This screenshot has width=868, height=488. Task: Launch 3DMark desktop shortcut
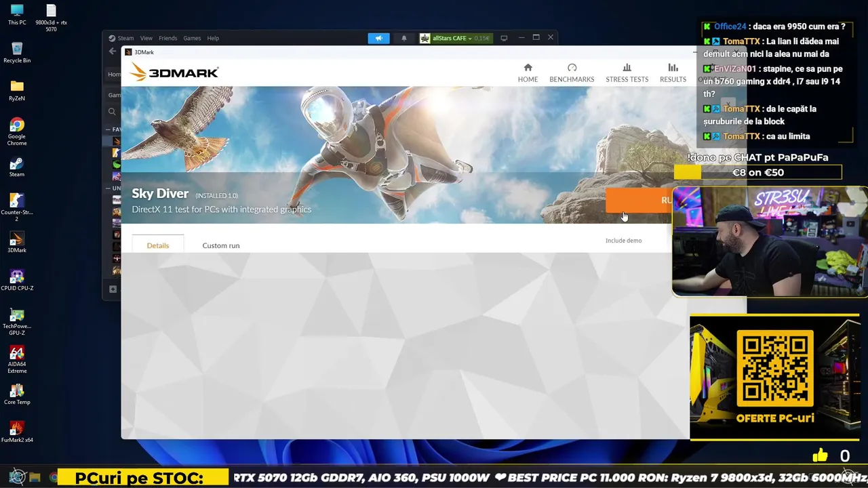[17, 242]
